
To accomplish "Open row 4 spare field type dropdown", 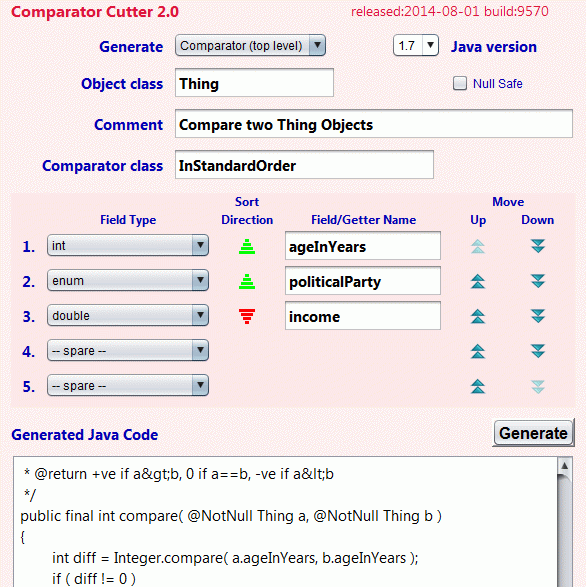I will click(128, 350).
